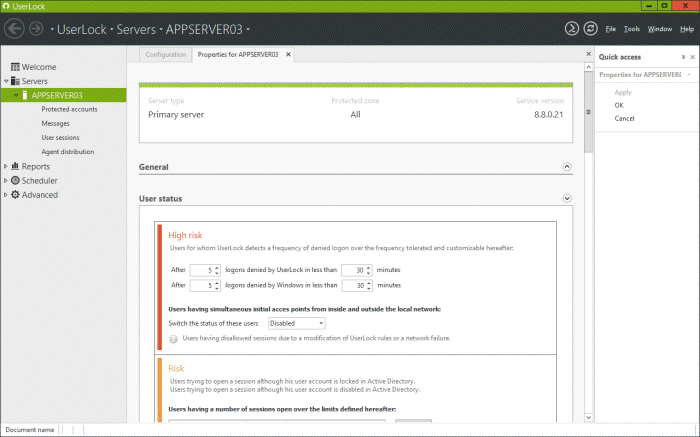Click OK in Quick access

619,105
